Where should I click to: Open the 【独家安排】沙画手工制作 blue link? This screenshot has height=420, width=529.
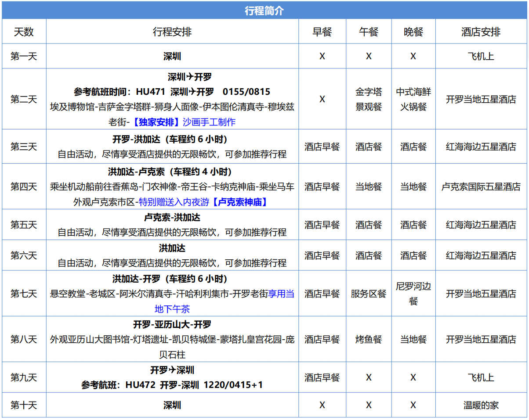(183, 122)
